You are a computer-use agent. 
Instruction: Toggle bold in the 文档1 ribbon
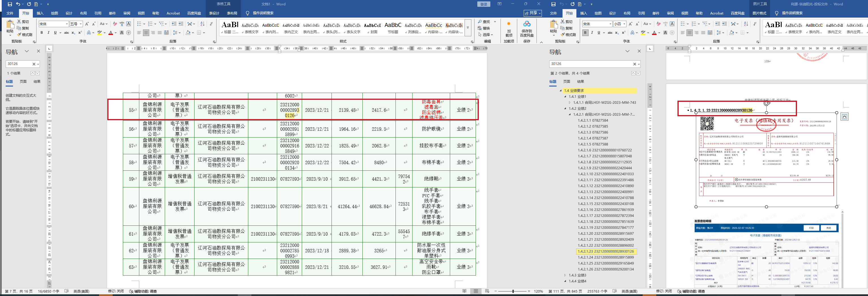[42, 33]
